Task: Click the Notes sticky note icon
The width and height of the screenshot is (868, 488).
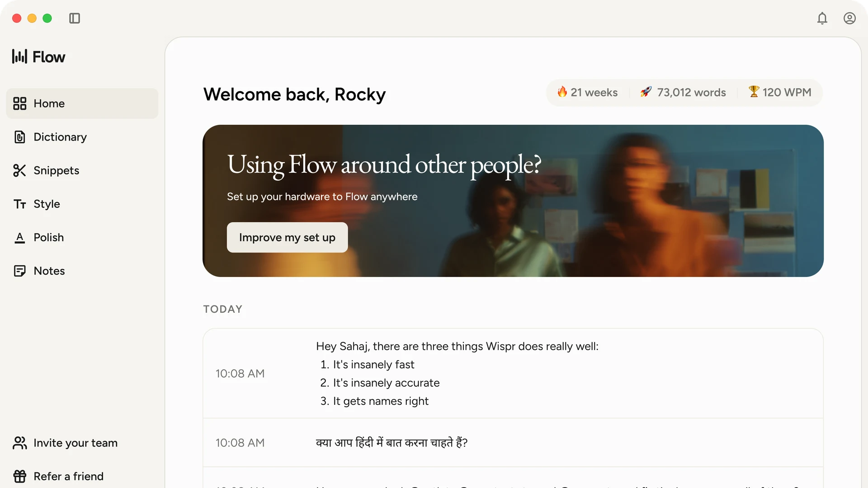Action: tap(20, 271)
